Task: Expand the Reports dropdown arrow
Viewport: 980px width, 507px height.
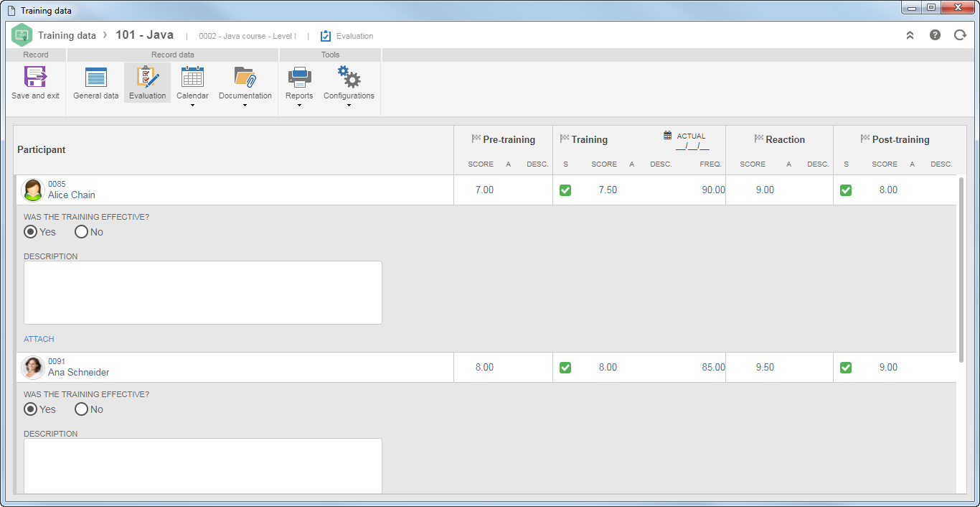Action: point(299,106)
